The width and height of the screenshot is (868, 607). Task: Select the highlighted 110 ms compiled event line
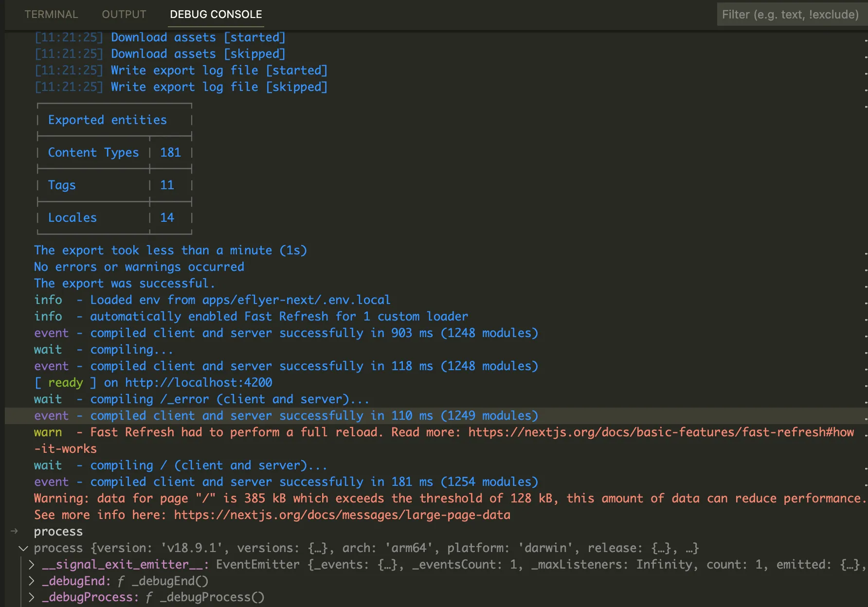[286, 416]
